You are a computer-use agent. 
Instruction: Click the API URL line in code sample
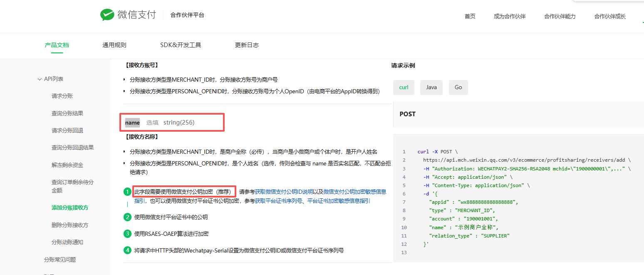[527, 160]
